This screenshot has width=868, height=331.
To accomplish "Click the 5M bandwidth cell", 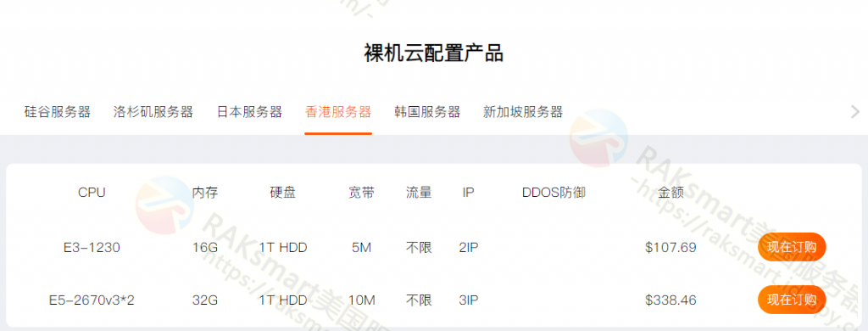I will tap(361, 247).
